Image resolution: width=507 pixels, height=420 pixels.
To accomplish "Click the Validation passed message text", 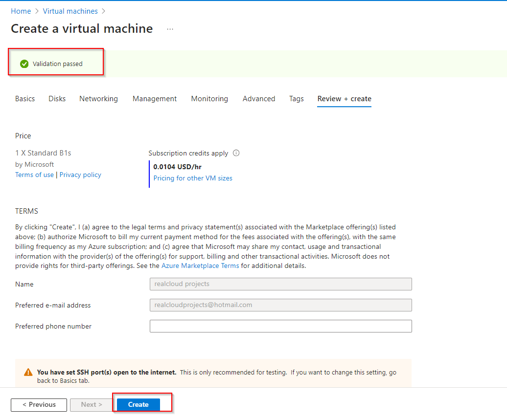I will [58, 64].
